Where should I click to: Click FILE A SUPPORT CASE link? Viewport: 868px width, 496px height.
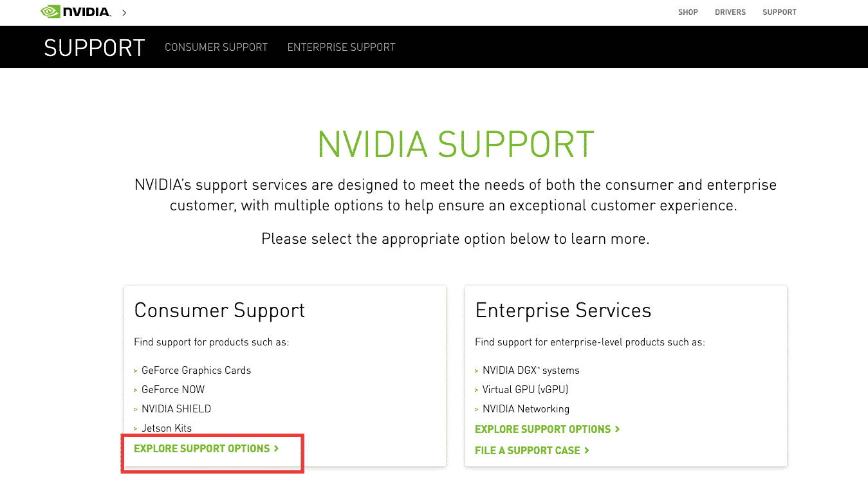pos(532,450)
